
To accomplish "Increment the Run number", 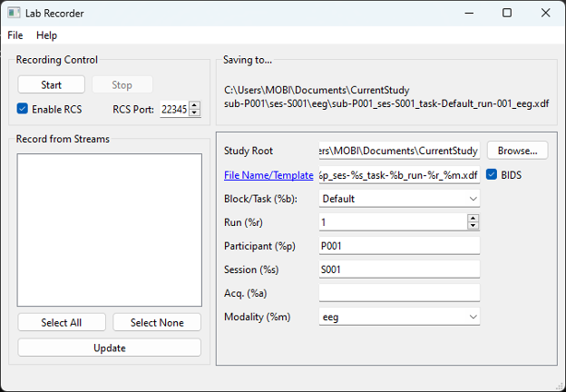I will pyautogui.click(x=473, y=219).
